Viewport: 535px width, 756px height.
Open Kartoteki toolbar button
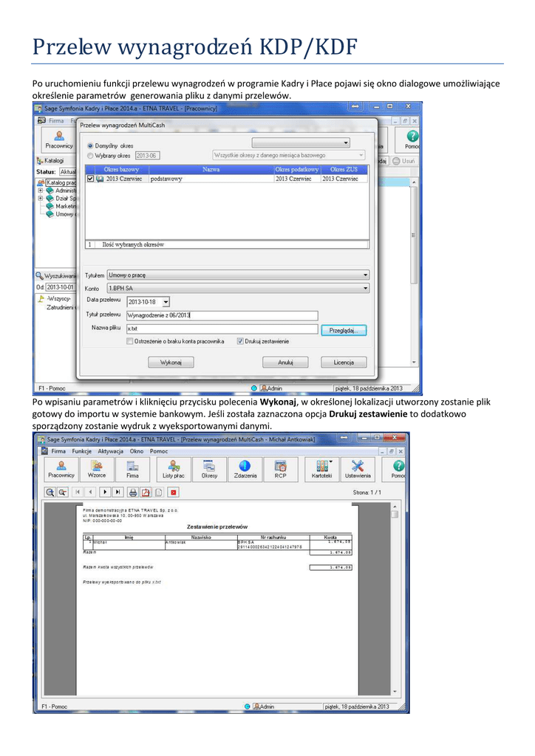321,470
